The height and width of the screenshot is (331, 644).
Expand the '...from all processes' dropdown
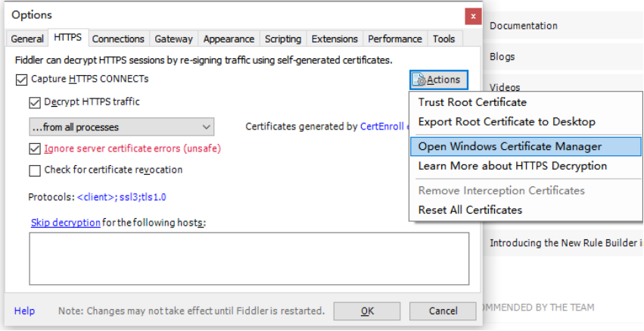click(122, 127)
